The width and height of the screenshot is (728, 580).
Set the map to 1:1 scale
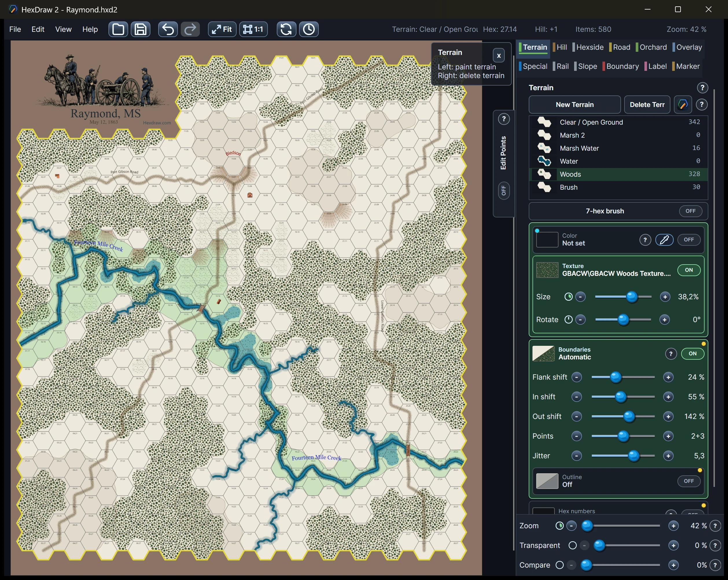tap(253, 29)
